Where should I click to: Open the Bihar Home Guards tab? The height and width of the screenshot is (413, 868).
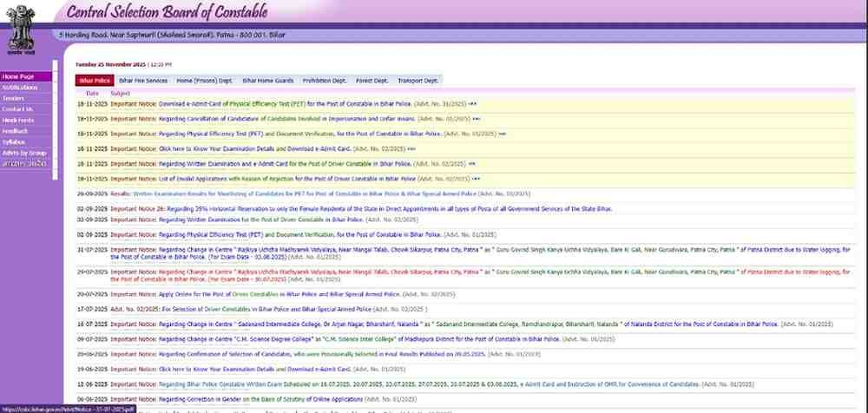(267, 80)
